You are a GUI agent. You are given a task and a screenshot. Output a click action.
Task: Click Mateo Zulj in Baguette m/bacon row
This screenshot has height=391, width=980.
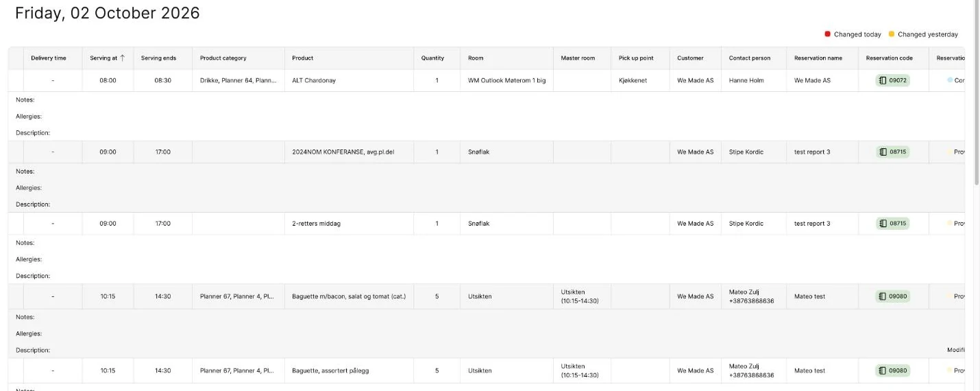(x=744, y=292)
